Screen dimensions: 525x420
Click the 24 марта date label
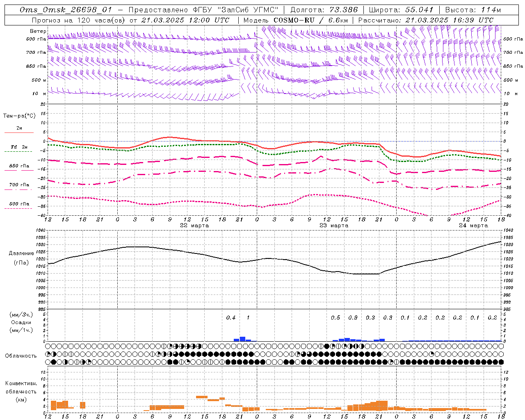point(473,226)
